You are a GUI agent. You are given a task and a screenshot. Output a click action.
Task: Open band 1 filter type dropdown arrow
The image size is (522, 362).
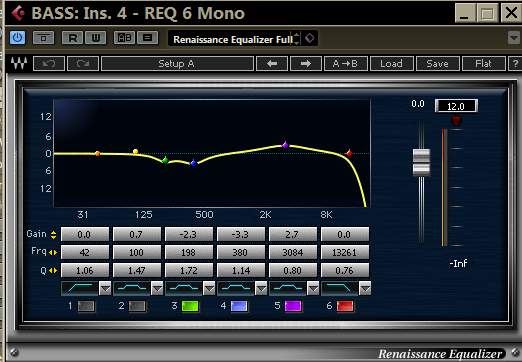click(105, 288)
